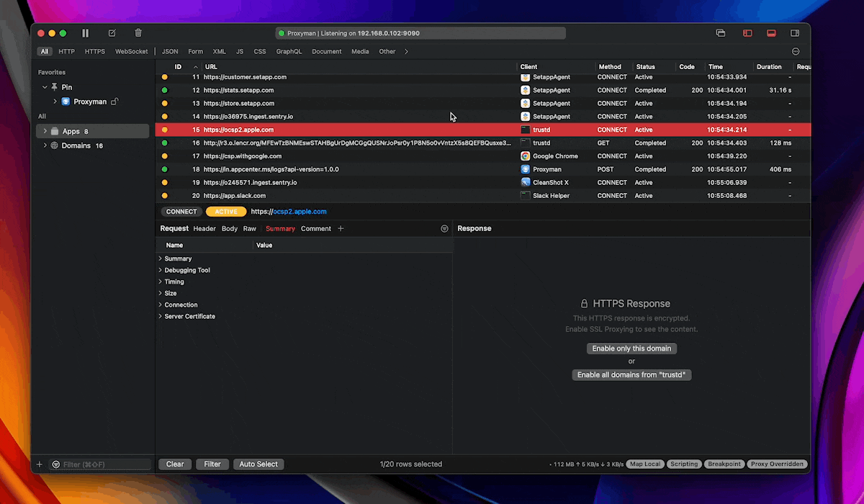864x504 pixels.
Task: Expand the Size section
Action: [x=160, y=293]
